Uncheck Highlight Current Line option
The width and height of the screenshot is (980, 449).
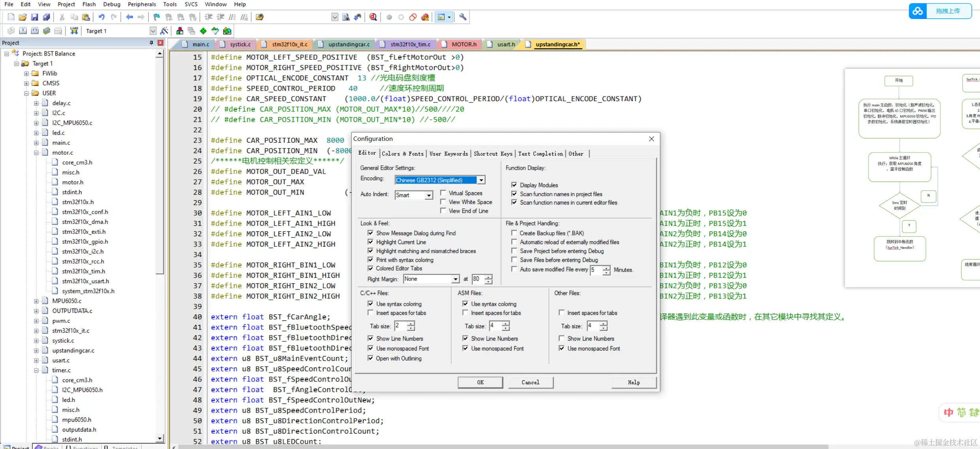click(370, 242)
